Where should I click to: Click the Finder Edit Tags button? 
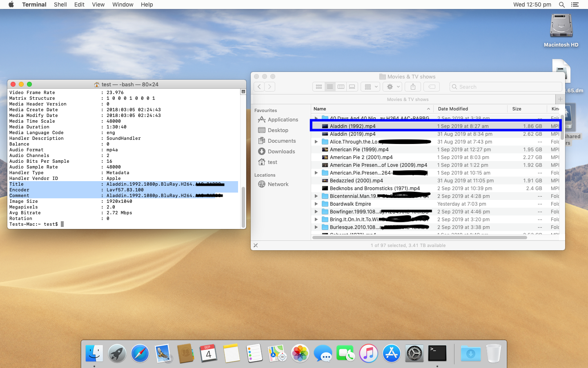click(432, 87)
